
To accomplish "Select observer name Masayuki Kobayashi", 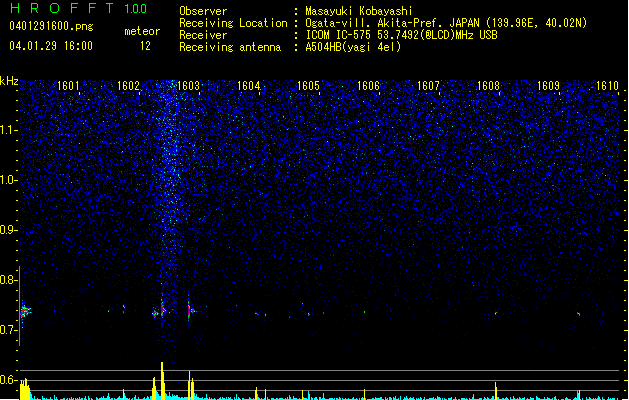I will (359, 11).
